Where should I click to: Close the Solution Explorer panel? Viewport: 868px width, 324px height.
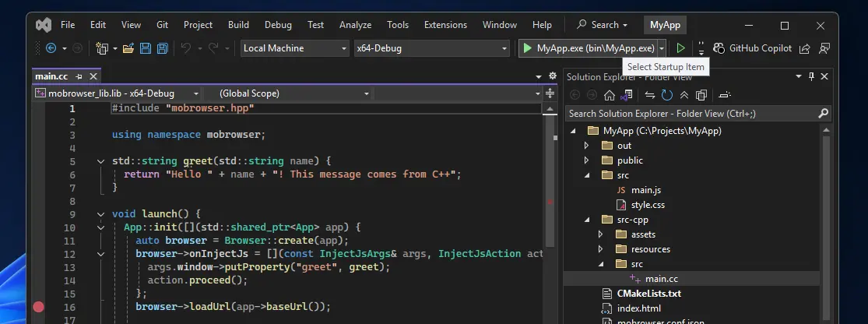824,76
